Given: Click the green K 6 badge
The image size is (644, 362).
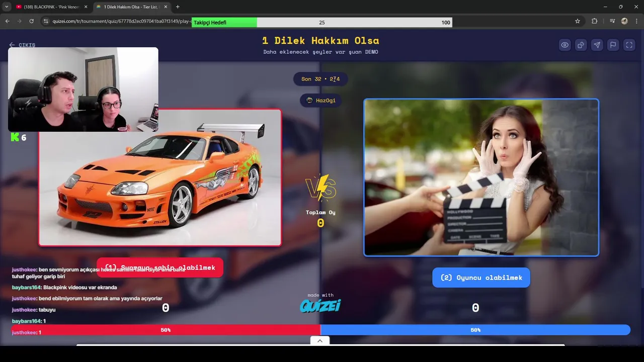Looking at the screenshot, I should coord(19,137).
